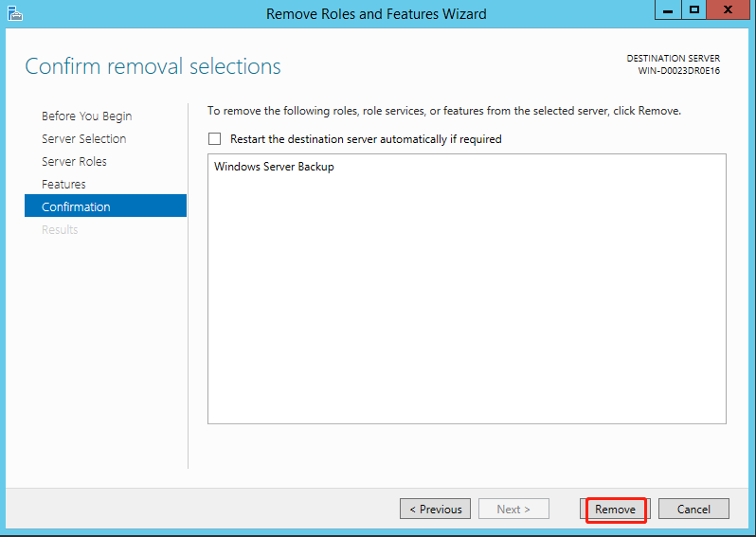Select the Confirmation step
The width and height of the screenshot is (756, 537).
click(105, 206)
